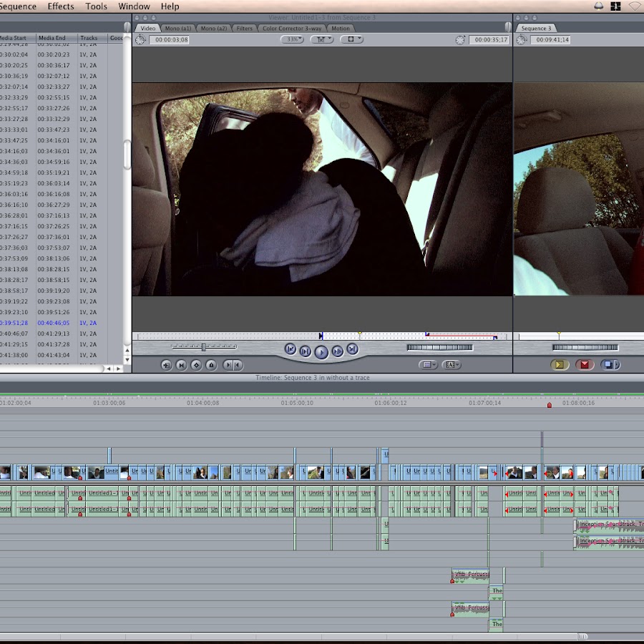Screen dimensions: 644x644
Task: Select upper Inception Soundtrack audio clip in Timeline
Action: 610,525
